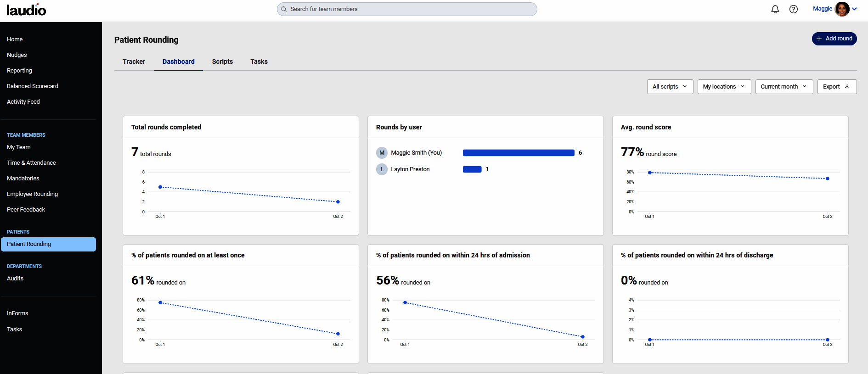The width and height of the screenshot is (868, 374).
Task: Click Maggie Smith's M avatar
Action: pyautogui.click(x=382, y=153)
